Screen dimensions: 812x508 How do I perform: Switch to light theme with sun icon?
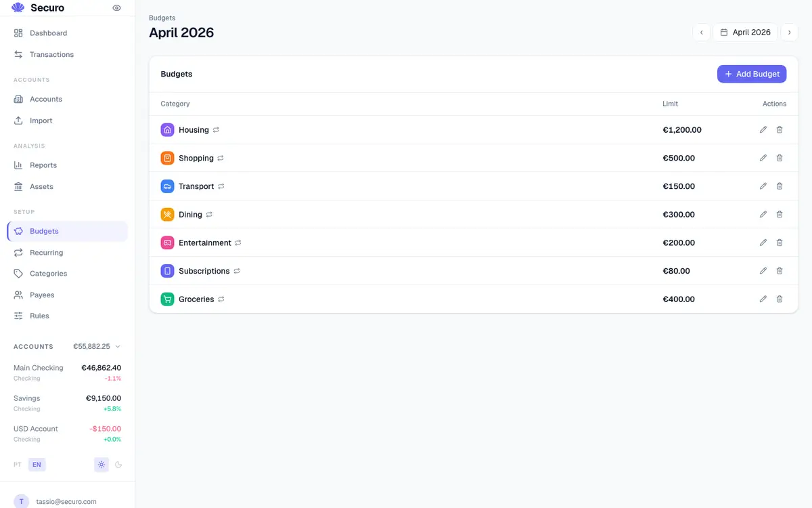(x=101, y=465)
